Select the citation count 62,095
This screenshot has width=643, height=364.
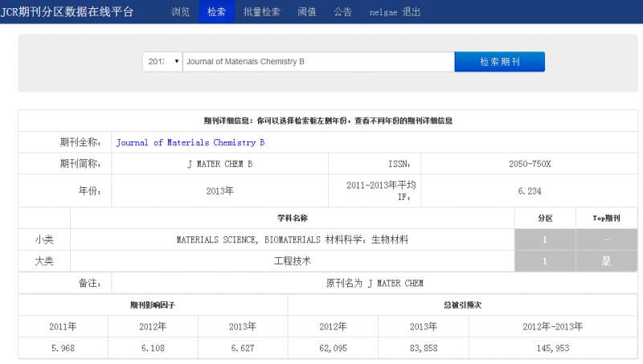[x=333, y=348]
